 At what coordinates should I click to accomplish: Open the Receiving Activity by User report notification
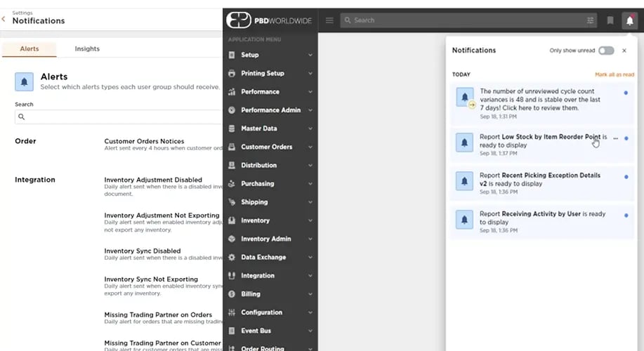click(x=542, y=218)
